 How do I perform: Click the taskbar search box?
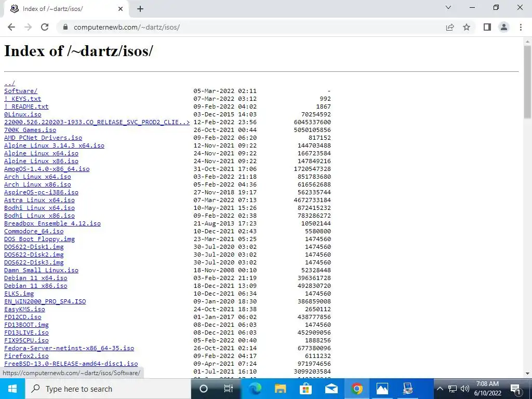[x=108, y=389]
